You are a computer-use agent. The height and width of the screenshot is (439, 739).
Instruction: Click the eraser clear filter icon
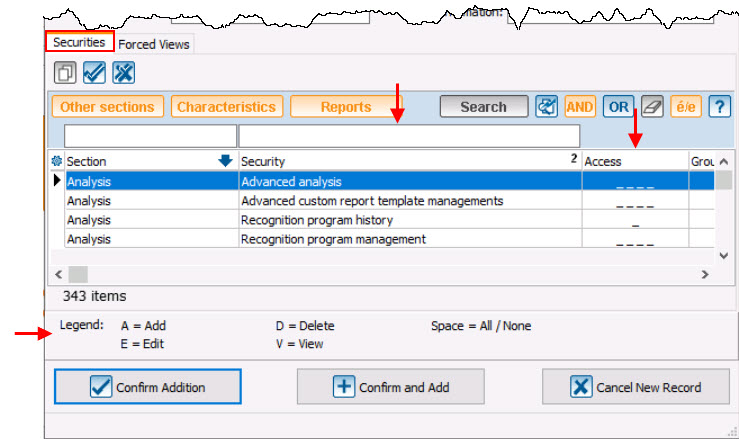[x=652, y=107]
